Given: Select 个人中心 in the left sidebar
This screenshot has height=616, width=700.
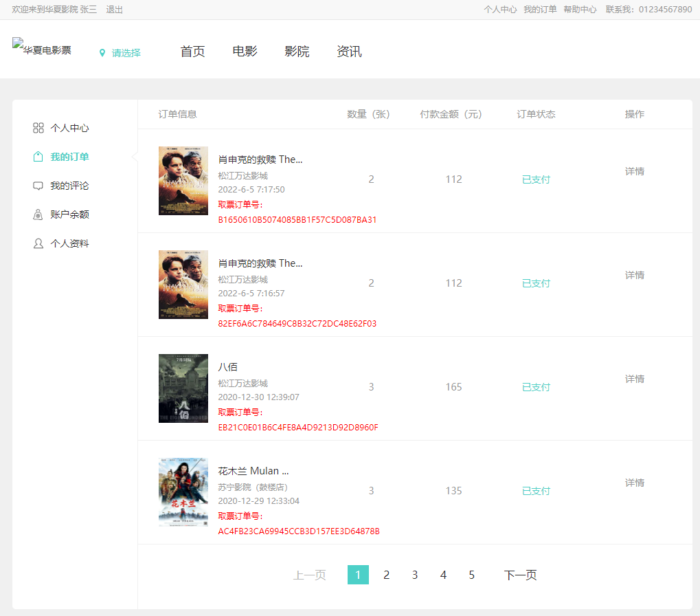Looking at the screenshot, I should 69,128.
